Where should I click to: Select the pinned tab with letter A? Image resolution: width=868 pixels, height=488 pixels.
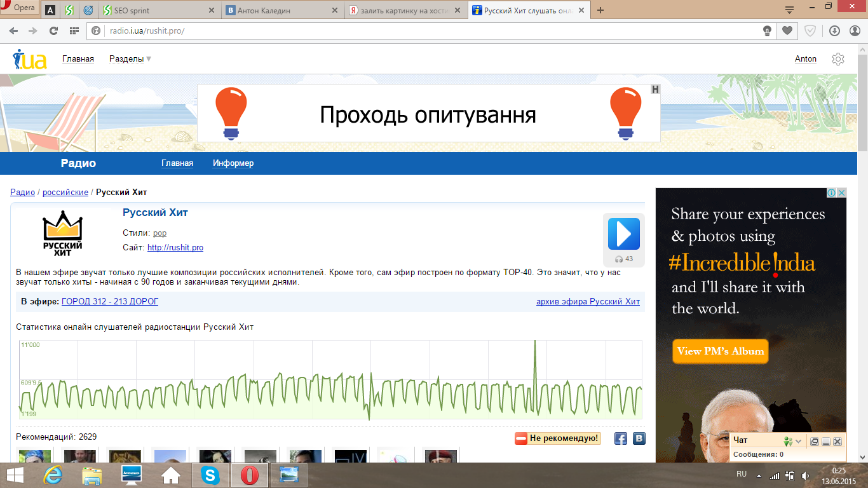coord(50,10)
